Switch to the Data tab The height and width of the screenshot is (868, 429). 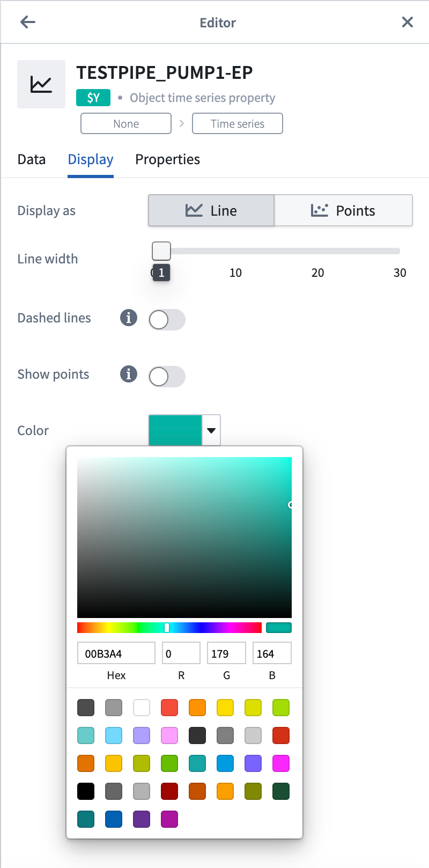click(x=32, y=159)
